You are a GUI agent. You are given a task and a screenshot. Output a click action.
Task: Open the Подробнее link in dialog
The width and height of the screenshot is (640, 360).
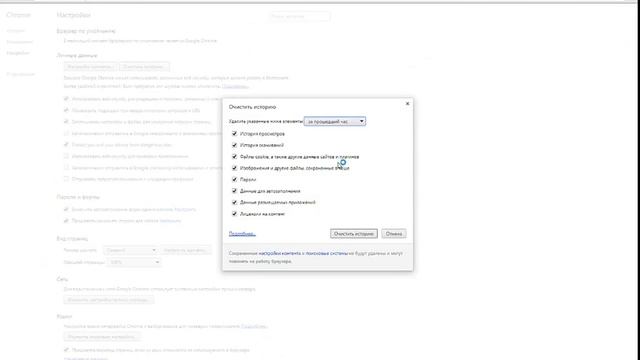[242, 233]
